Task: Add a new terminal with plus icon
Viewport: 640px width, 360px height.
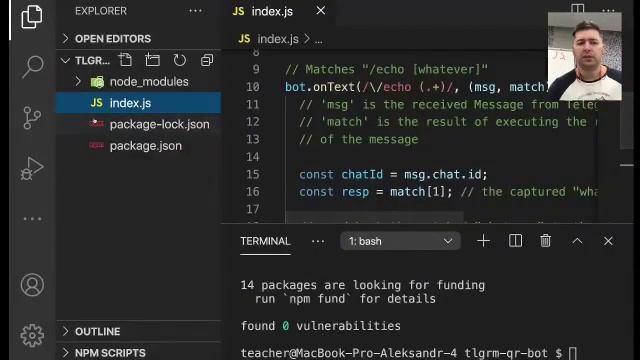Action: [x=484, y=241]
